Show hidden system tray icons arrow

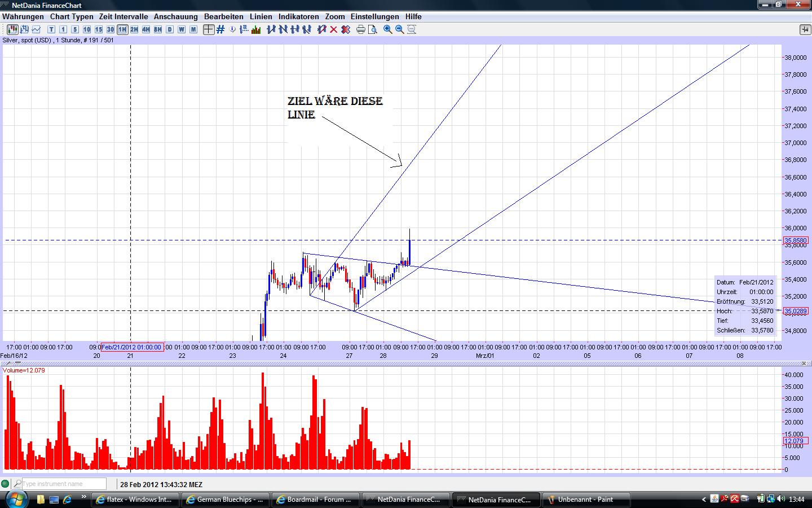tap(704, 500)
